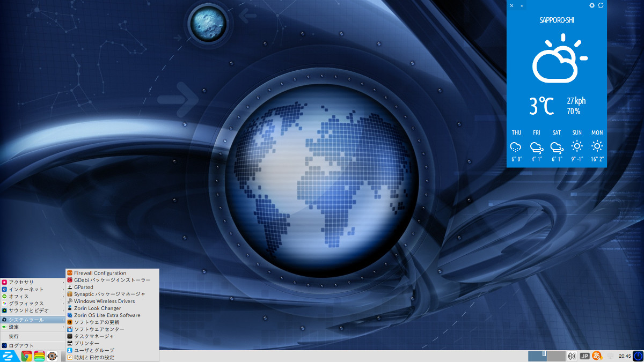Click the 9° -1° temperatures under SUN
The height and width of the screenshot is (362, 644).
[577, 159]
